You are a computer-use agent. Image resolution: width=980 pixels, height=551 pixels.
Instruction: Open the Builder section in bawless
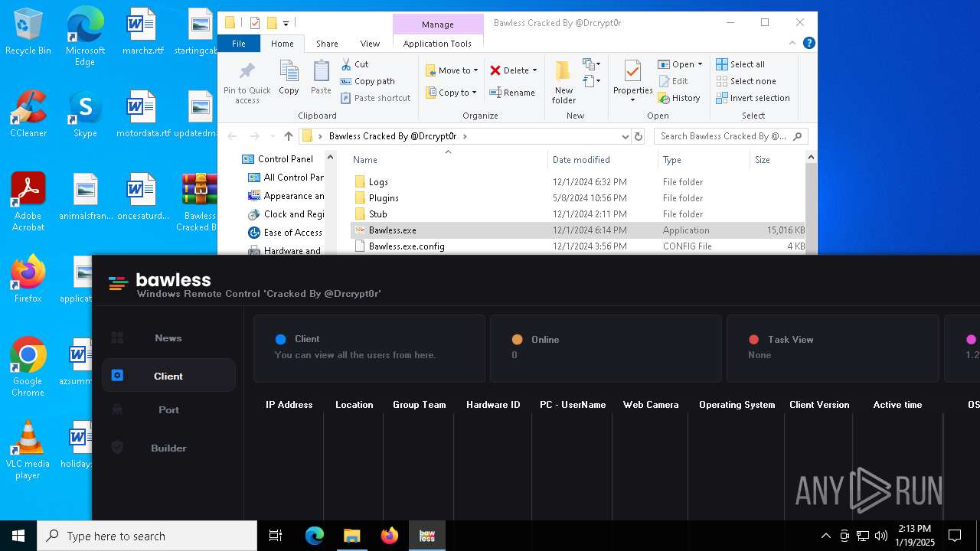pyautogui.click(x=168, y=448)
